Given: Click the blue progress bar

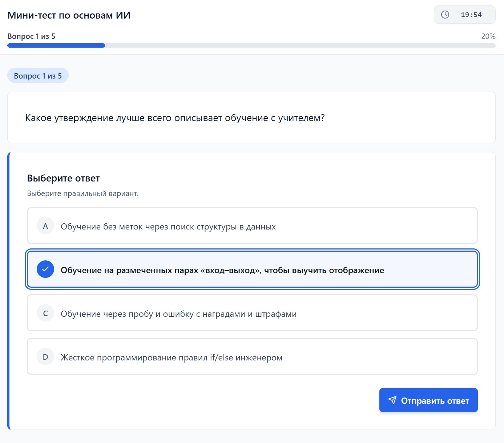Looking at the screenshot, I should 56,45.
